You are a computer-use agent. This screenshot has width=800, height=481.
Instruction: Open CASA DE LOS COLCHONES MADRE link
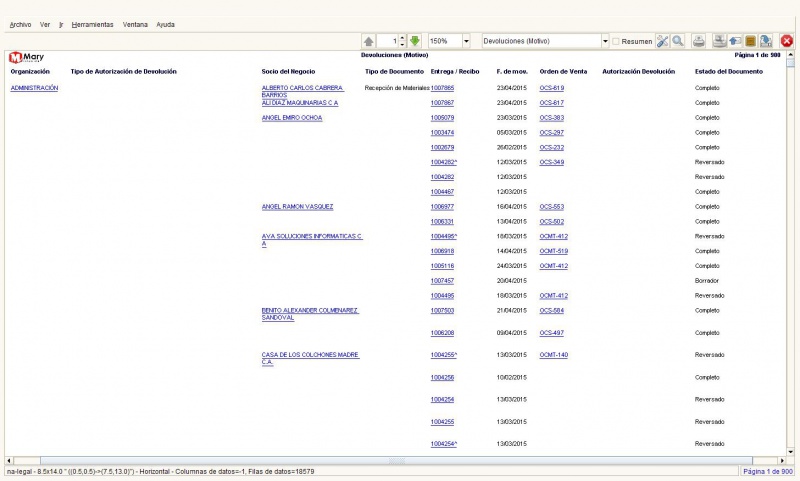(x=310, y=358)
